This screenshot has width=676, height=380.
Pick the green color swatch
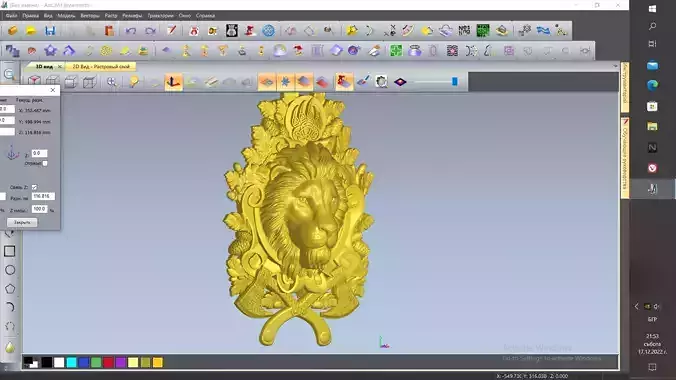click(x=96, y=362)
